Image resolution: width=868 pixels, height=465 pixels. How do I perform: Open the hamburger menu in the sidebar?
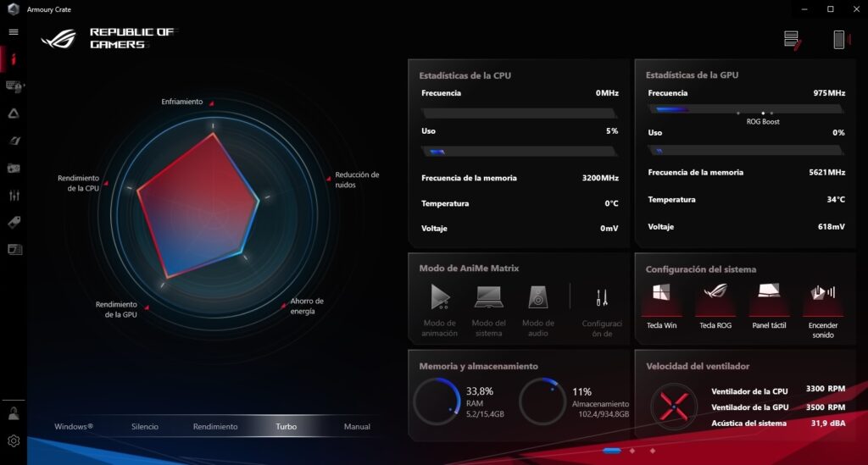[14, 32]
